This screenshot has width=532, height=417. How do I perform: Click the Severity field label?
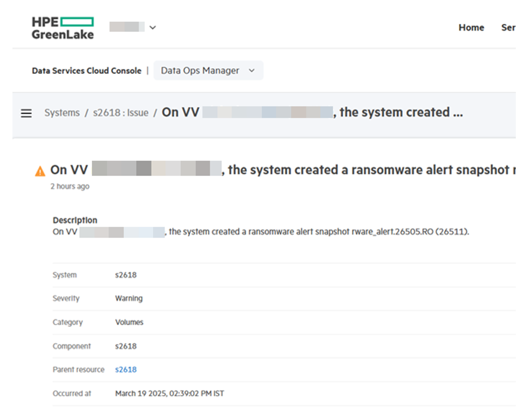point(66,299)
